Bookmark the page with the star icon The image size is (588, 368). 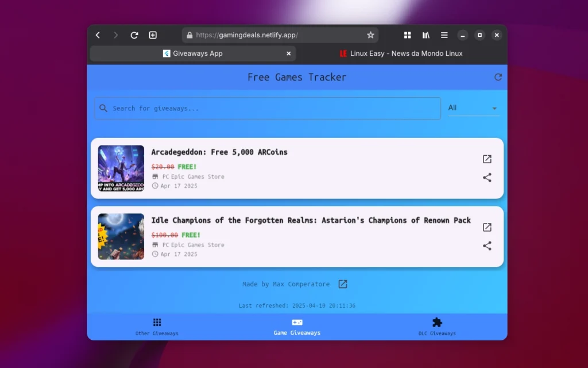[x=370, y=34]
